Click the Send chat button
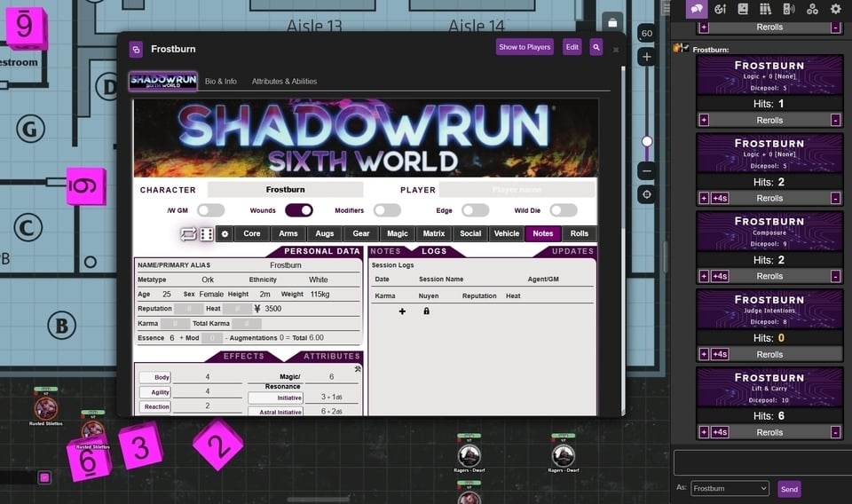Image resolution: width=852 pixels, height=504 pixels. (x=789, y=489)
